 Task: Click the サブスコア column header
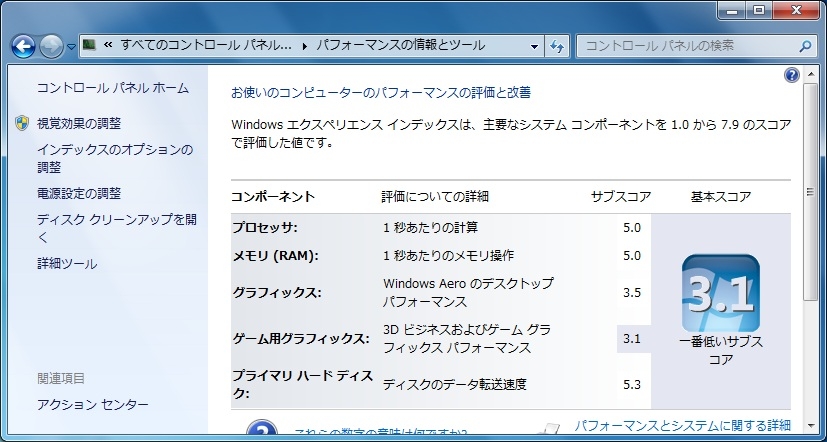(621, 197)
